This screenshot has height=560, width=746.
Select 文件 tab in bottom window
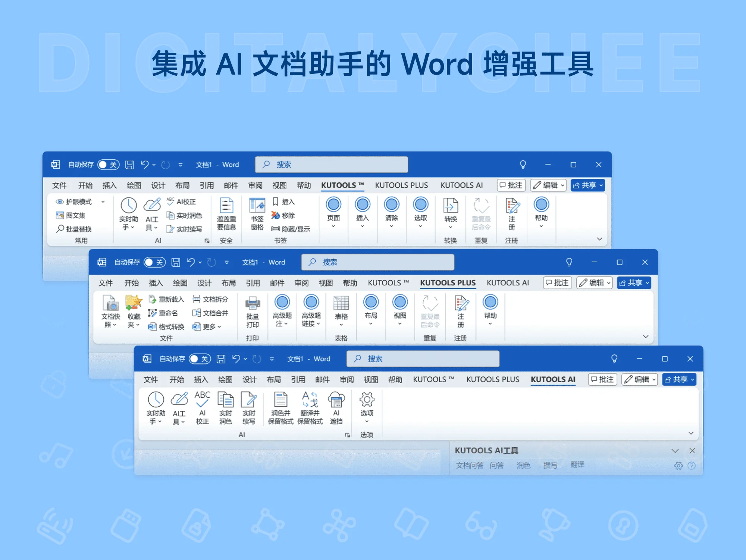tap(151, 379)
